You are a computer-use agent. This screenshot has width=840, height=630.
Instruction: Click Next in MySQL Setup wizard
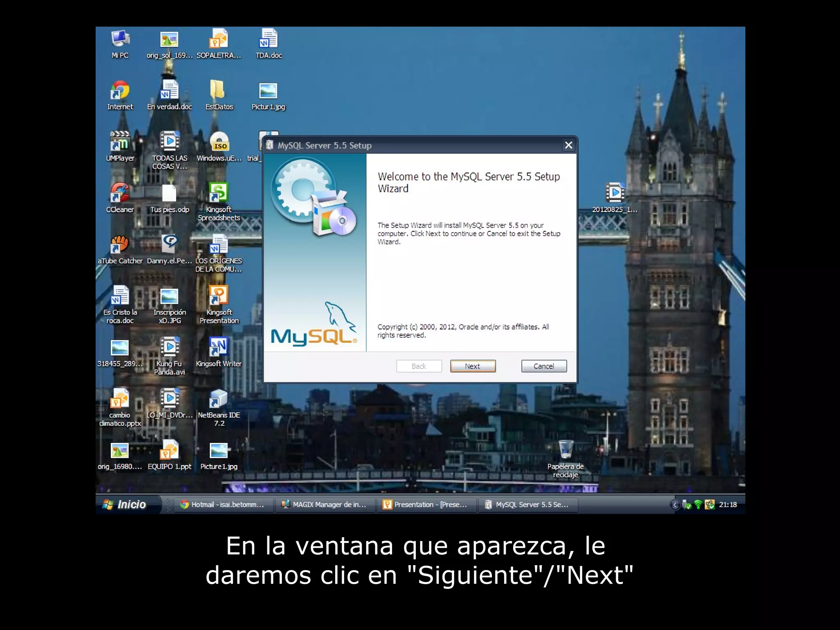click(472, 366)
